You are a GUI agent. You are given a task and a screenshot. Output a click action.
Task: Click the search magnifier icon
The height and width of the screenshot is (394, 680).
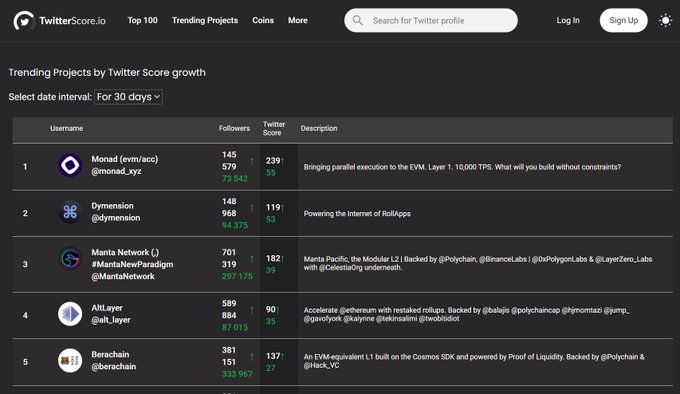(358, 20)
